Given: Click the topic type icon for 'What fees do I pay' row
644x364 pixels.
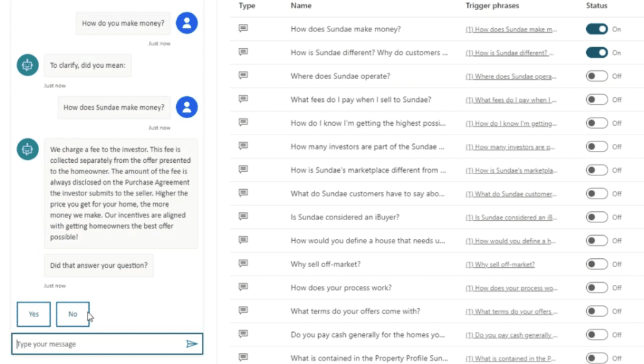Looking at the screenshot, I should pos(243,99).
